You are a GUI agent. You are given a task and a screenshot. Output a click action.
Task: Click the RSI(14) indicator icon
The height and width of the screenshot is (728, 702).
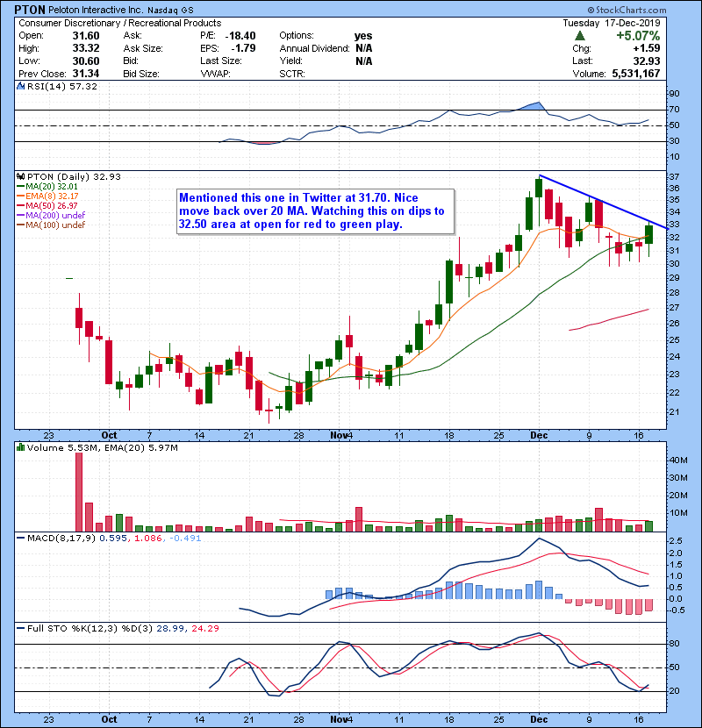click(x=21, y=86)
